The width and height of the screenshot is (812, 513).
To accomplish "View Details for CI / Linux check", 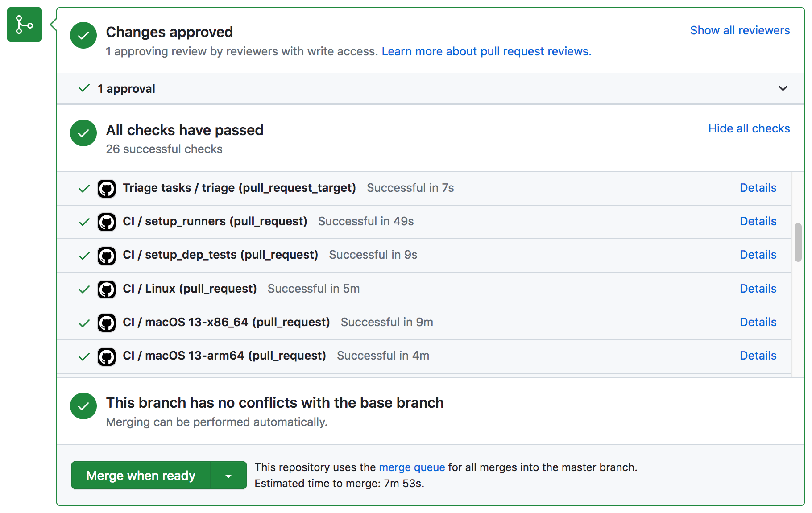I will coord(758,289).
